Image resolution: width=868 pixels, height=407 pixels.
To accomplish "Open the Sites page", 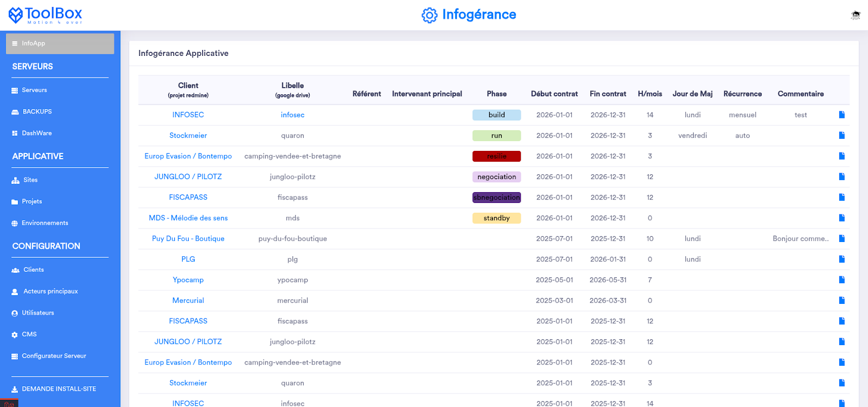I will pyautogui.click(x=30, y=180).
